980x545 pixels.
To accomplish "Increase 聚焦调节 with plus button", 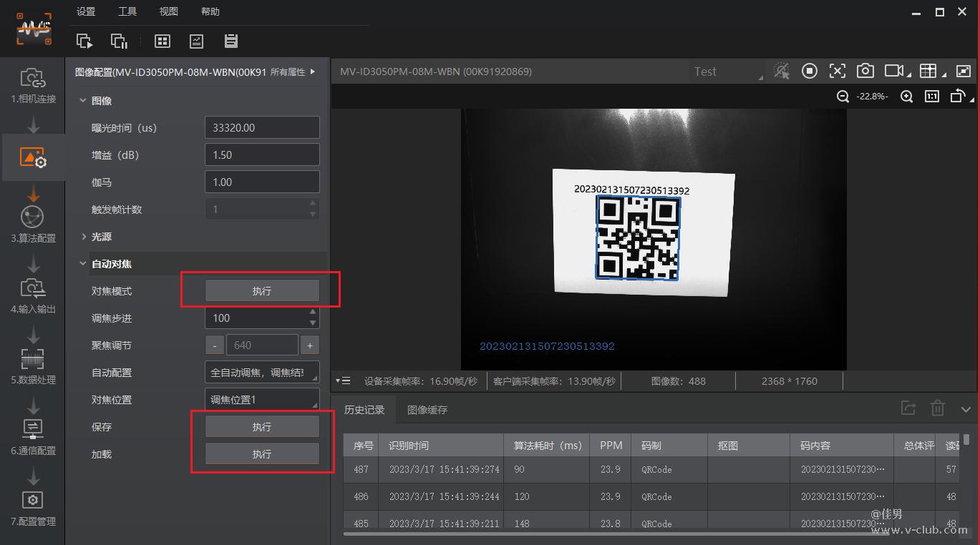I will pyautogui.click(x=310, y=345).
